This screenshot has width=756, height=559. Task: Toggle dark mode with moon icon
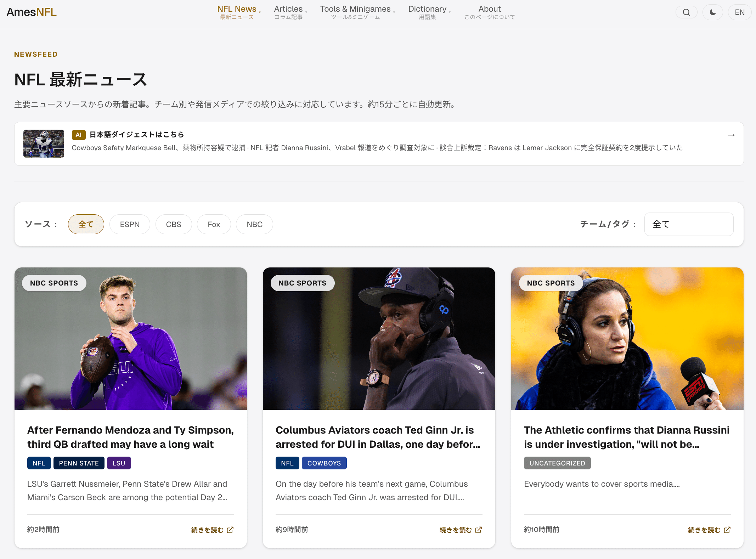pyautogui.click(x=712, y=12)
